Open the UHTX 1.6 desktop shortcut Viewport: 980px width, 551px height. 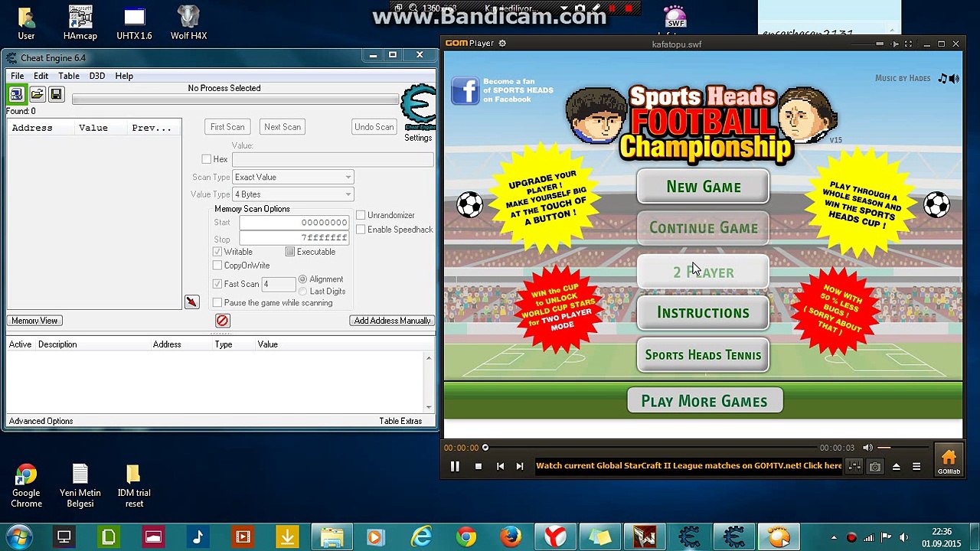tap(134, 23)
